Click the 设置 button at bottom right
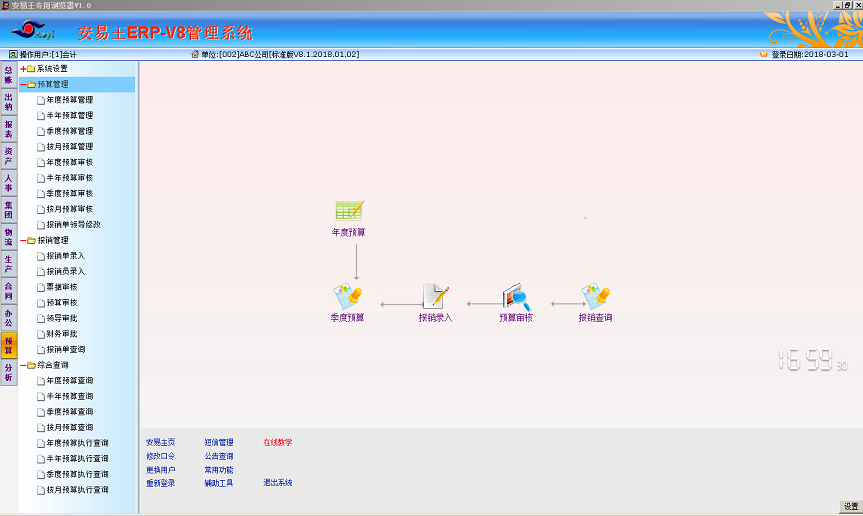The image size is (863, 516). [x=851, y=506]
